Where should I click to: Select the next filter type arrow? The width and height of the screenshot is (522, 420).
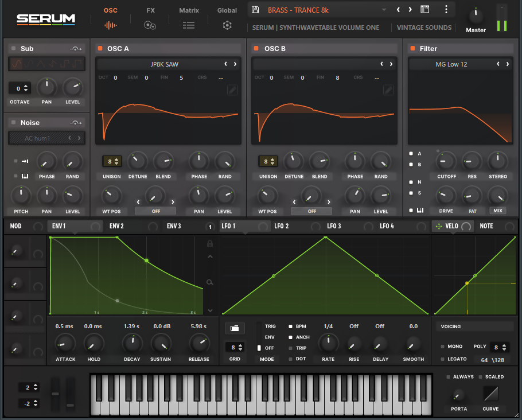coord(508,64)
